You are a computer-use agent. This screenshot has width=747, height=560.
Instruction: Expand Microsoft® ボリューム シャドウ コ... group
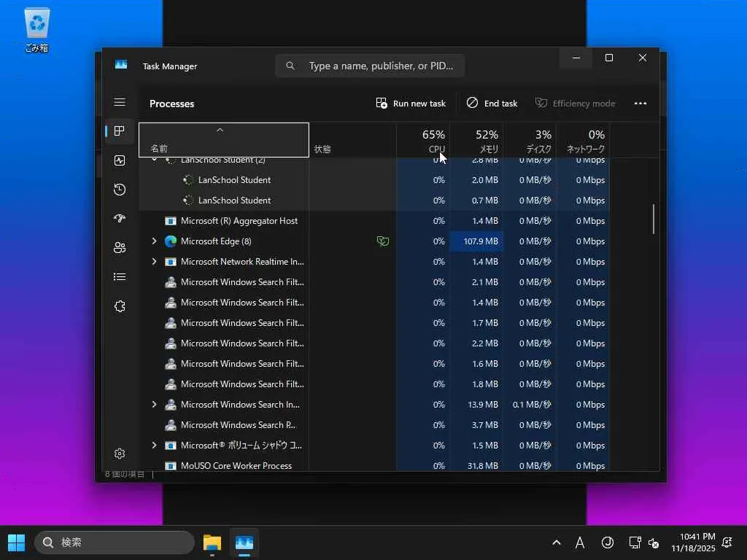pos(154,446)
